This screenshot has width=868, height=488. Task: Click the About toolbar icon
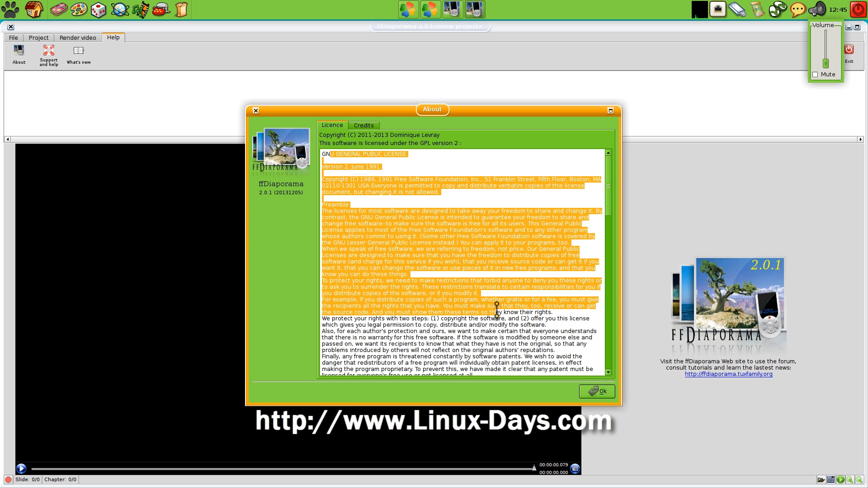[19, 55]
